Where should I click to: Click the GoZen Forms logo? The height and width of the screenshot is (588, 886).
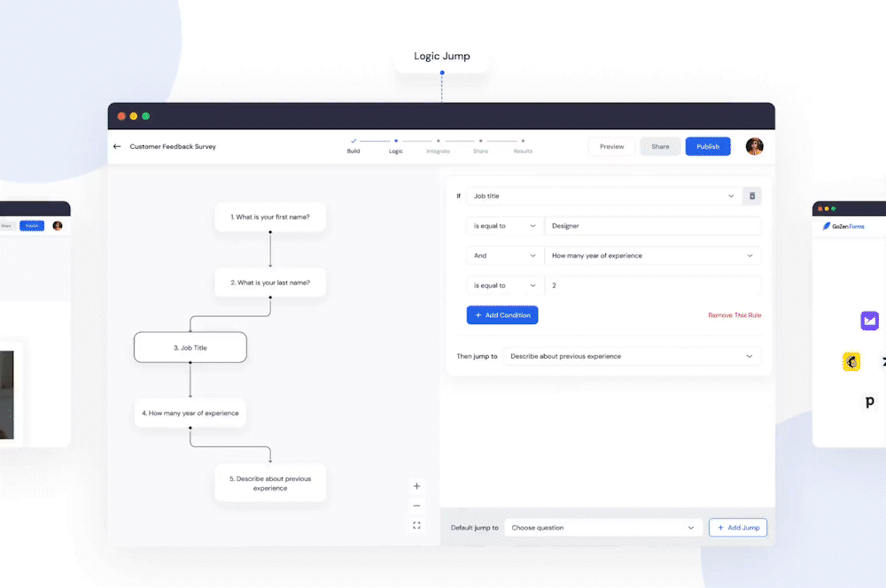[x=843, y=226]
